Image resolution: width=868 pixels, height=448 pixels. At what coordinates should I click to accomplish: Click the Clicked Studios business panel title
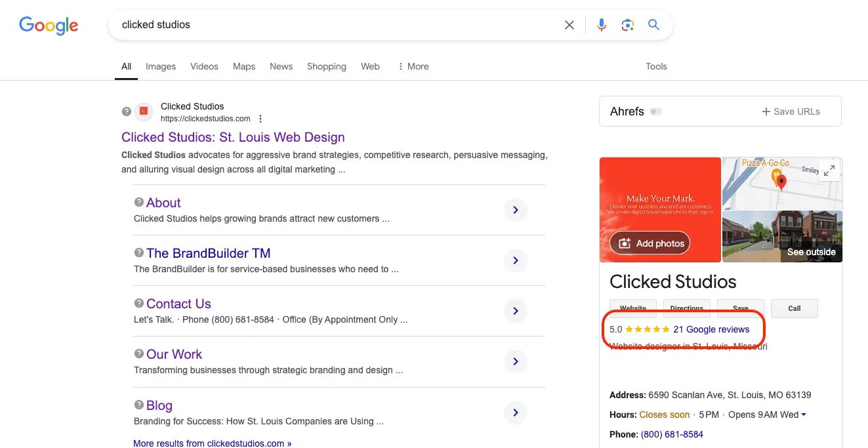click(x=673, y=281)
